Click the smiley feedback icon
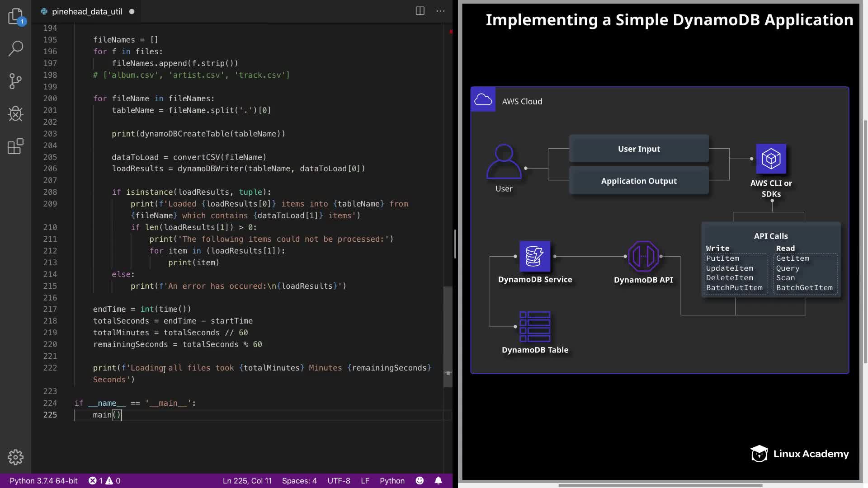Image resolution: width=868 pixels, height=488 pixels. [x=420, y=480]
